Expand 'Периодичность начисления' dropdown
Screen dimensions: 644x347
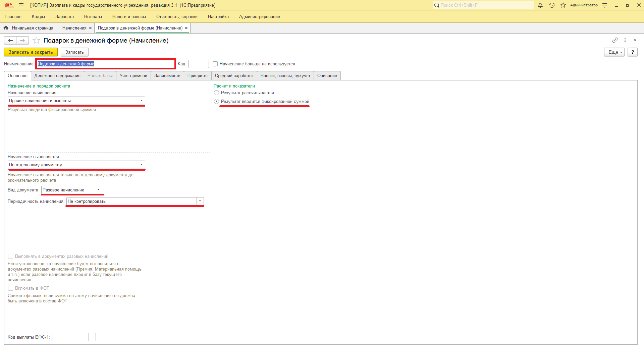coord(200,201)
